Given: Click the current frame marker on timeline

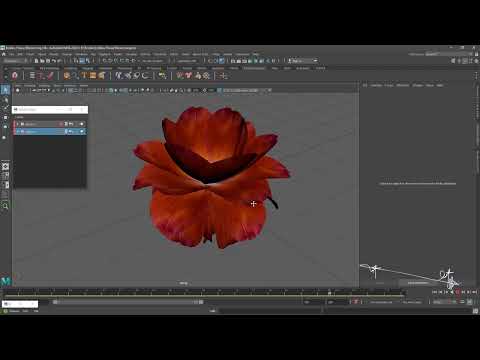Looking at the screenshot, I should click(330, 292).
